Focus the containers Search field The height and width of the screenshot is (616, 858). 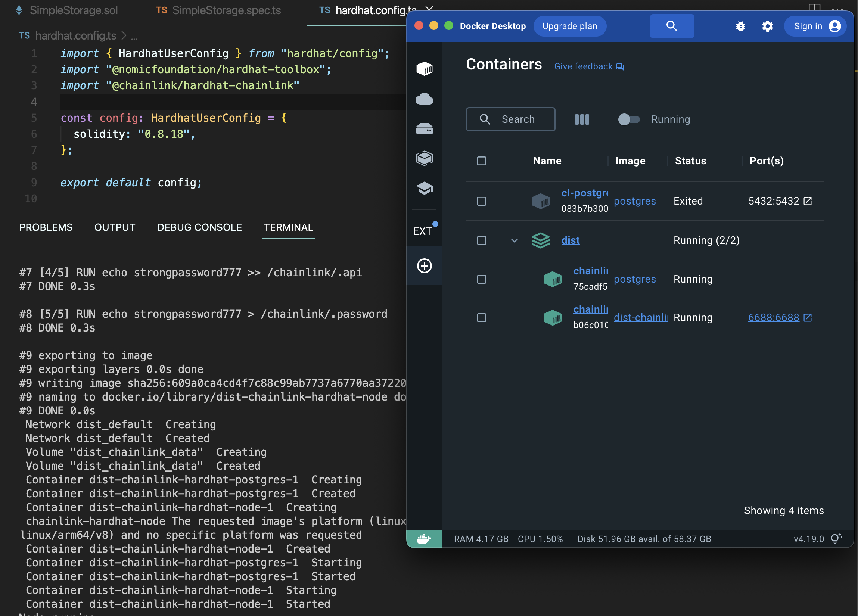[x=517, y=119]
